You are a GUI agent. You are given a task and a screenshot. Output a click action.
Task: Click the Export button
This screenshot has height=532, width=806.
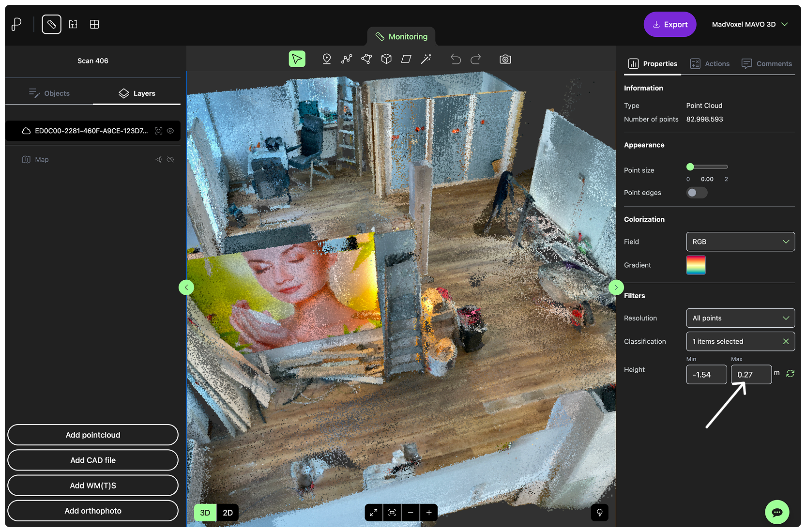(670, 24)
